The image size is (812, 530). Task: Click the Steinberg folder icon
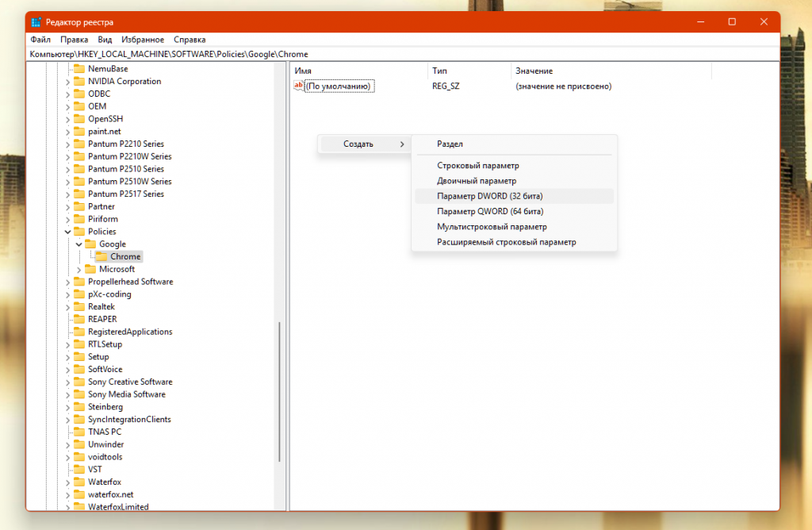[x=79, y=407]
